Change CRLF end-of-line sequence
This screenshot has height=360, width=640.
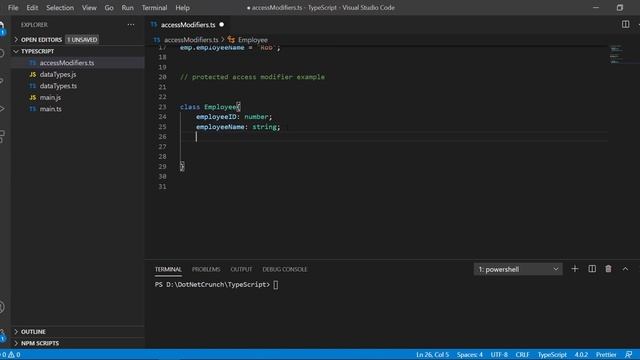522,355
